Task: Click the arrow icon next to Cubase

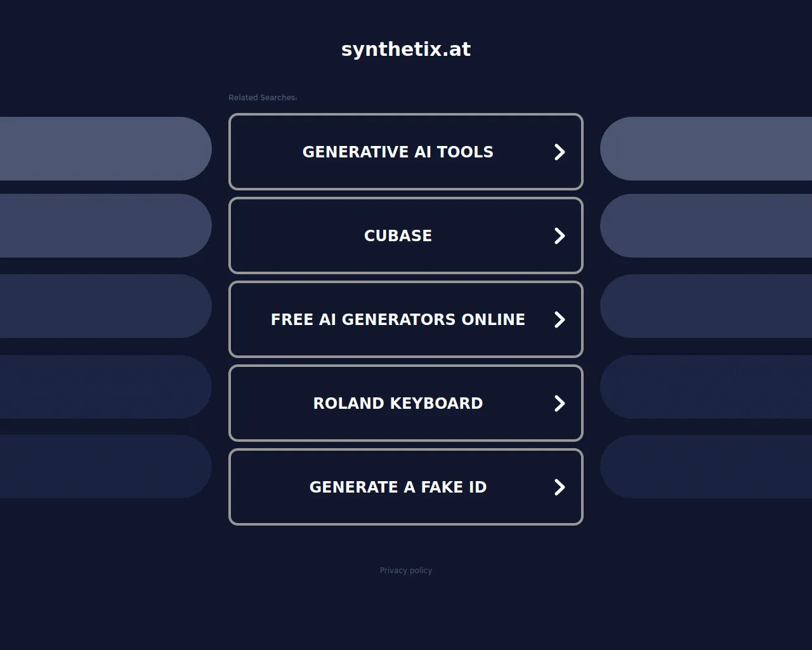Action: pyautogui.click(x=560, y=235)
